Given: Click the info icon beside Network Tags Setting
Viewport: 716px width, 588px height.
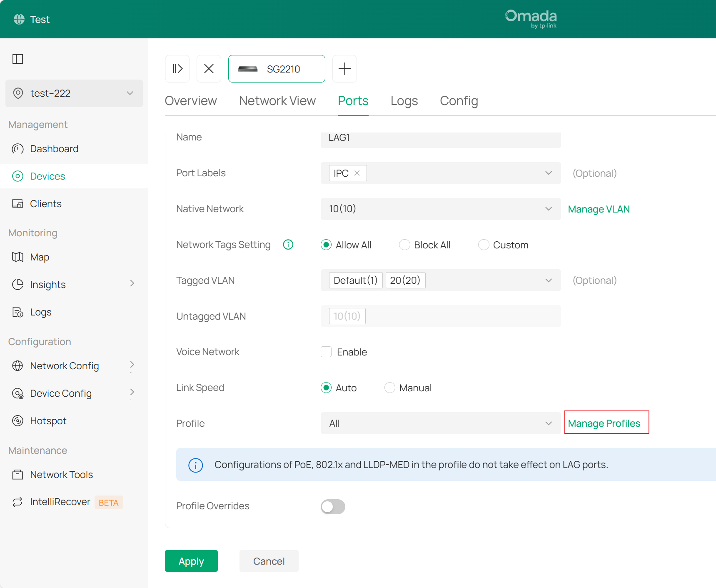Looking at the screenshot, I should [288, 244].
